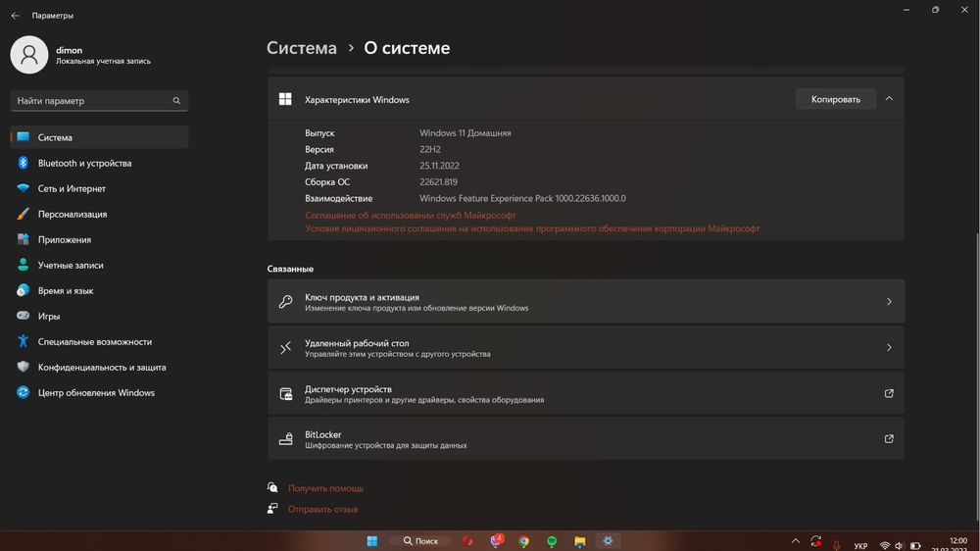Click install date 25.11.2022
Image resolution: width=980 pixels, height=551 pixels.
coord(439,166)
